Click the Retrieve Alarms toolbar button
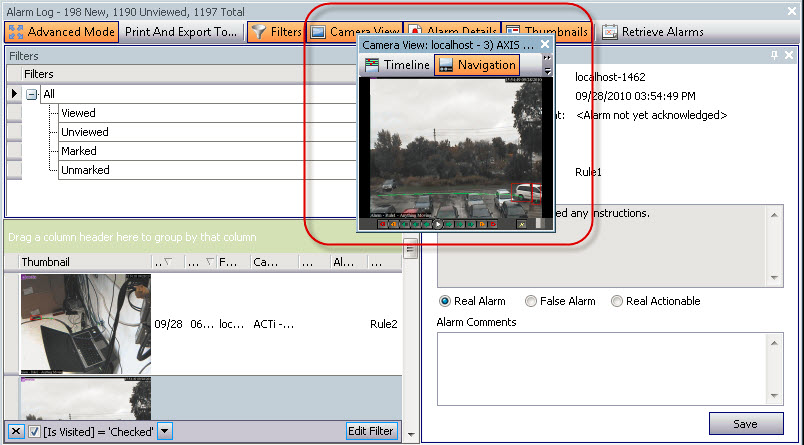804x445 pixels. pyautogui.click(x=652, y=32)
